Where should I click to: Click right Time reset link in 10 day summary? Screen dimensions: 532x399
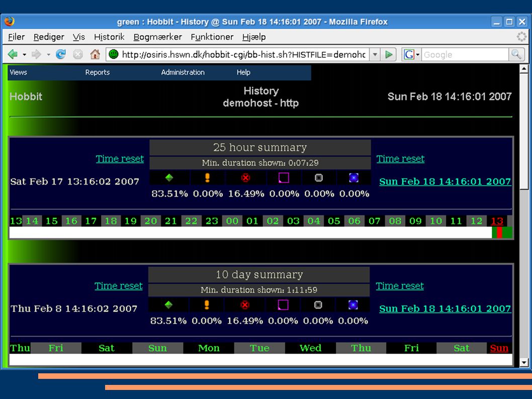coord(400,286)
